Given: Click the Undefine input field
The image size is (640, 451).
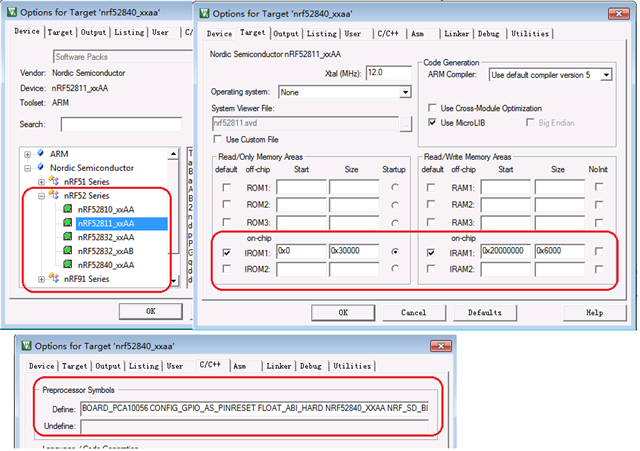Looking at the screenshot, I should (x=255, y=427).
